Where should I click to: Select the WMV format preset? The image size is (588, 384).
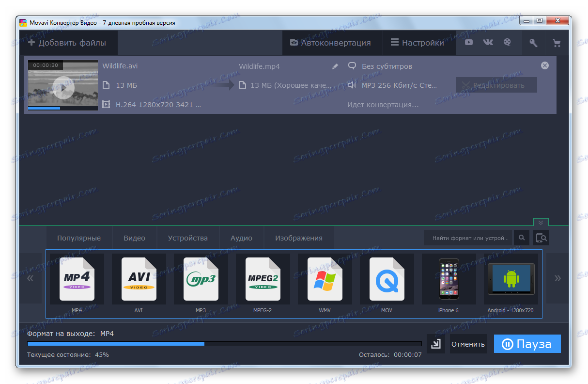click(325, 279)
